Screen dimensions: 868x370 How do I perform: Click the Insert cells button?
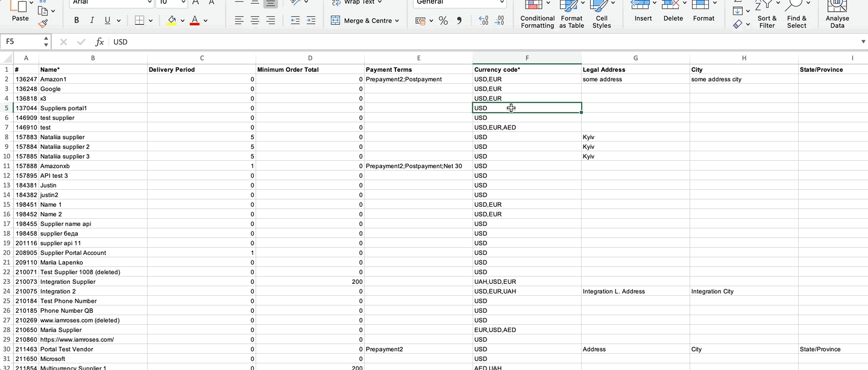pyautogui.click(x=643, y=12)
